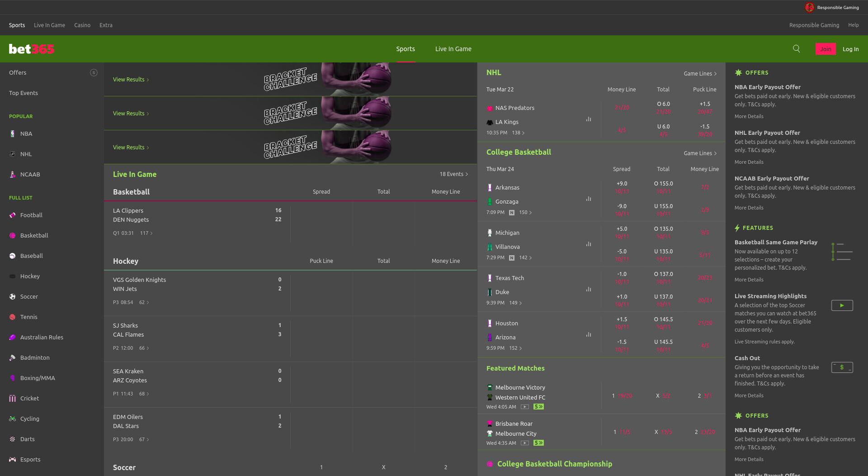Screen dimensions: 868x476
Task: Open Help in the top bar
Action: coord(853,25)
